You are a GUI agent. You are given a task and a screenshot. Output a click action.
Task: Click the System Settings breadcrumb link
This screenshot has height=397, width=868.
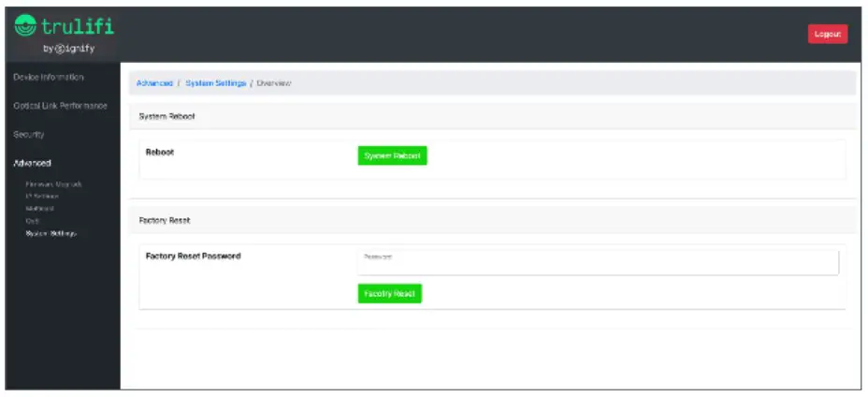pos(215,83)
